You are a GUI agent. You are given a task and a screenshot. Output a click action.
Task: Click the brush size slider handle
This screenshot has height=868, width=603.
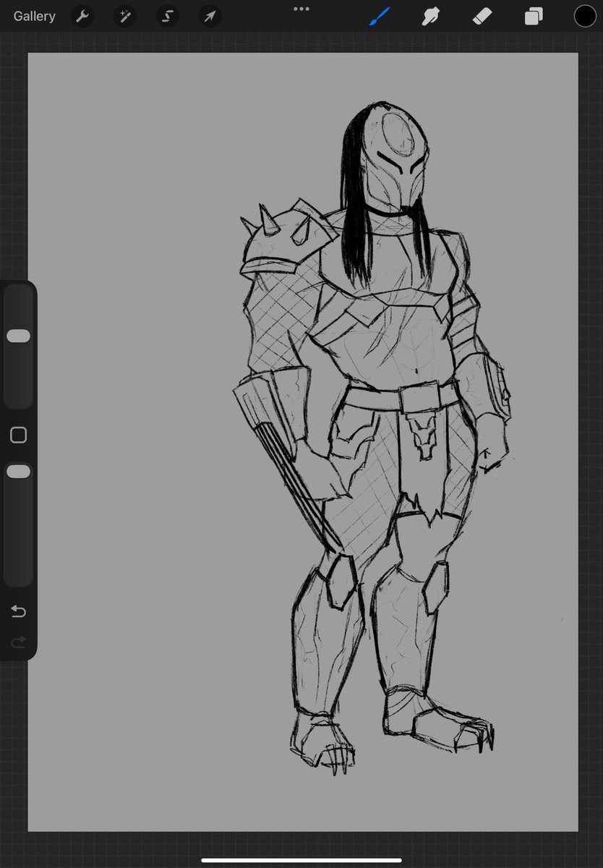18,336
